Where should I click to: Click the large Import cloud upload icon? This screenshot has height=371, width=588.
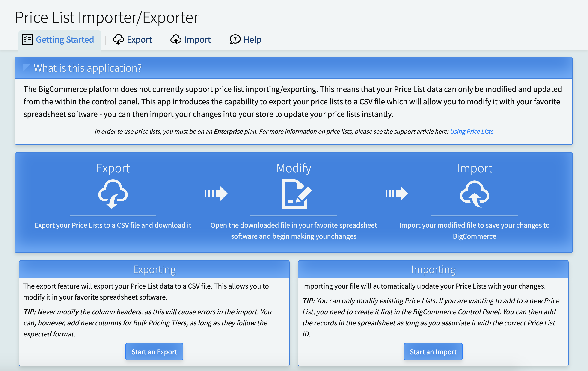pyautogui.click(x=475, y=194)
